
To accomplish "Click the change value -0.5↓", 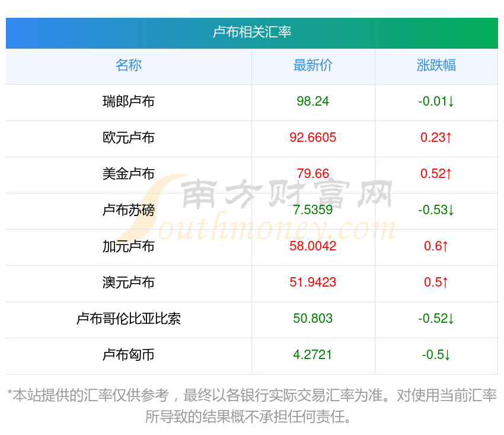I will coord(436,355).
